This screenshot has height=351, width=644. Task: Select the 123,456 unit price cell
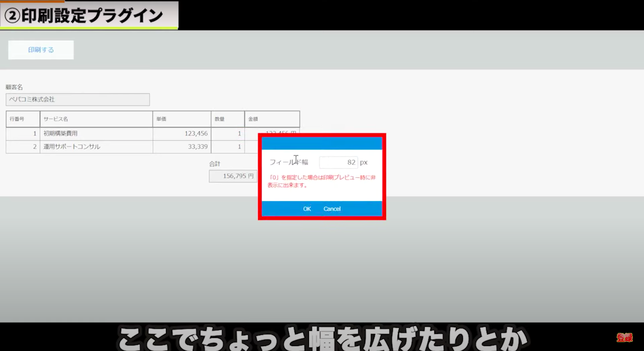[182, 133]
